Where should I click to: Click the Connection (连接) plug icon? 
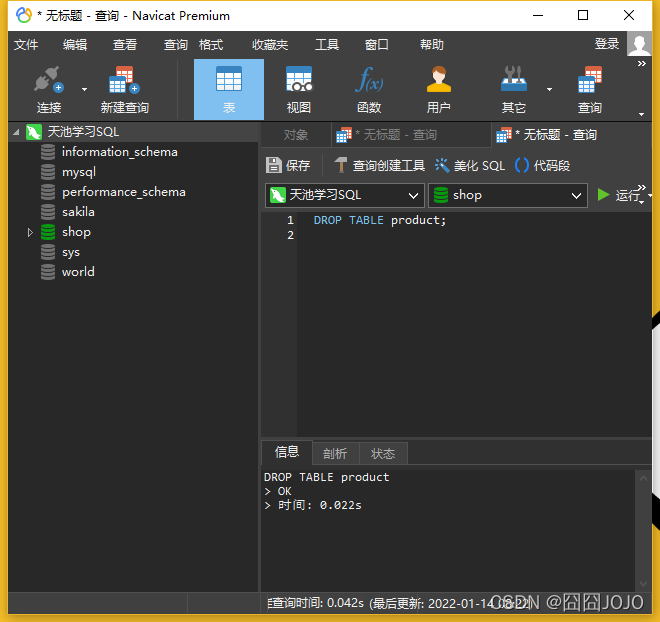point(49,80)
